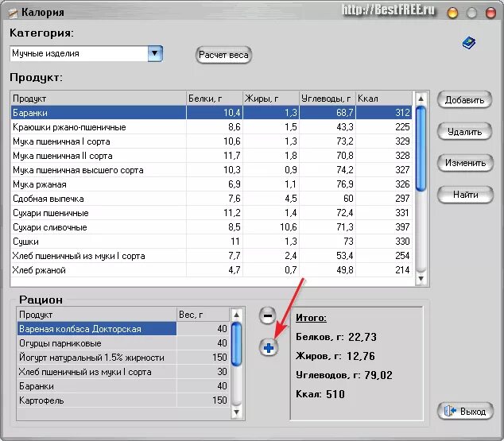Click ration list scroll down arrow
The image size is (504, 441).
point(236,412)
